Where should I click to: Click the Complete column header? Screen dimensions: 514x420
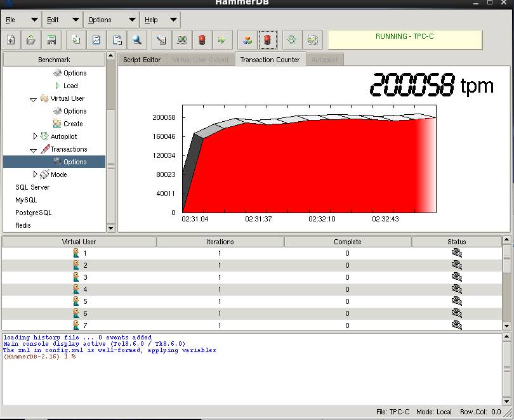click(x=348, y=242)
